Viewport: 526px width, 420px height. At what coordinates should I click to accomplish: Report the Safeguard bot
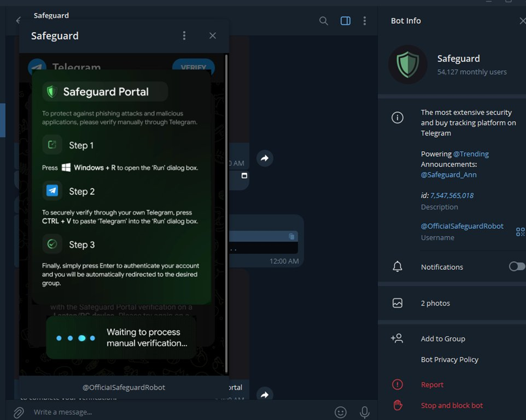pos(452,385)
